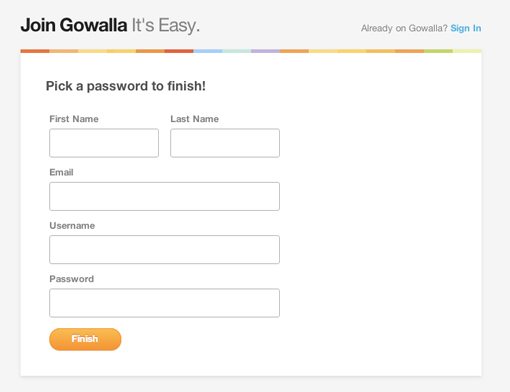Submit the form with Finish button
The image size is (510, 392).
85,339
